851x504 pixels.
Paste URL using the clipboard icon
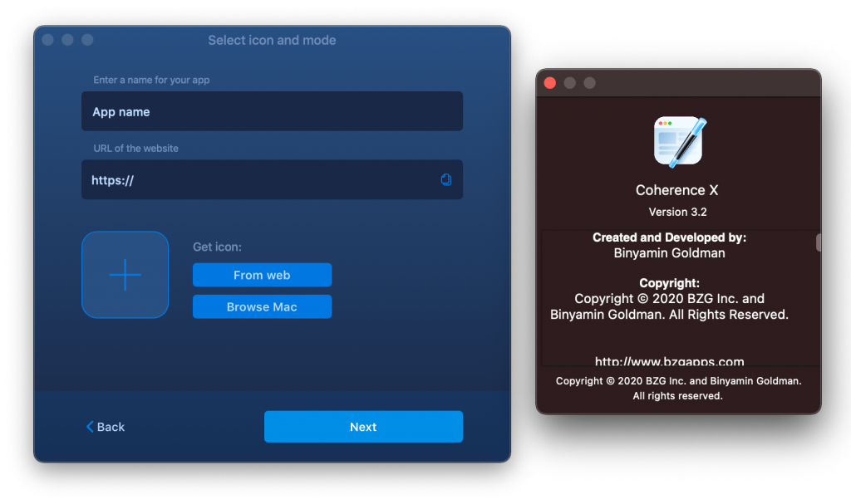445,179
